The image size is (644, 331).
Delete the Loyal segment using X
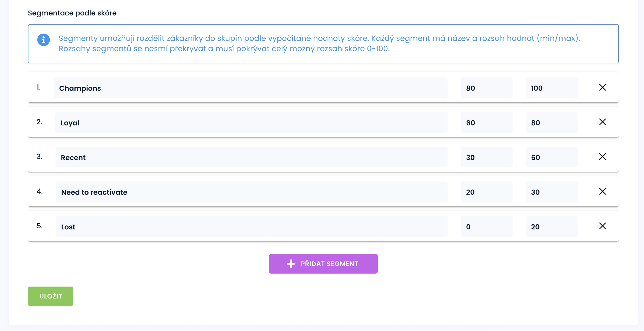point(602,122)
